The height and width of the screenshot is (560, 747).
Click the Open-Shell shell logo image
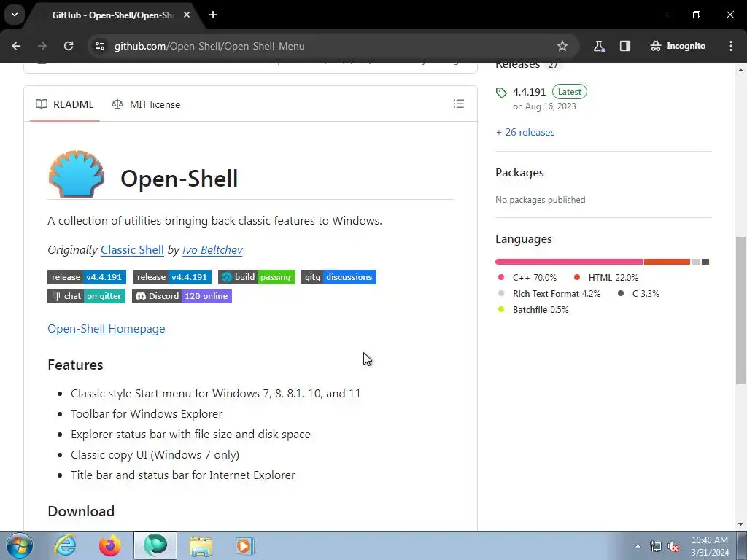76,174
